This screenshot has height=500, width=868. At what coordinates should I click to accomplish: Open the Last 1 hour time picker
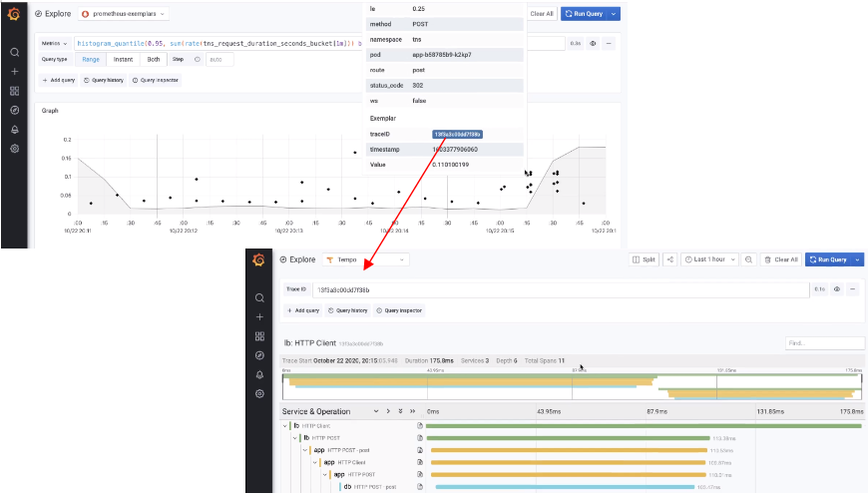(x=709, y=259)
